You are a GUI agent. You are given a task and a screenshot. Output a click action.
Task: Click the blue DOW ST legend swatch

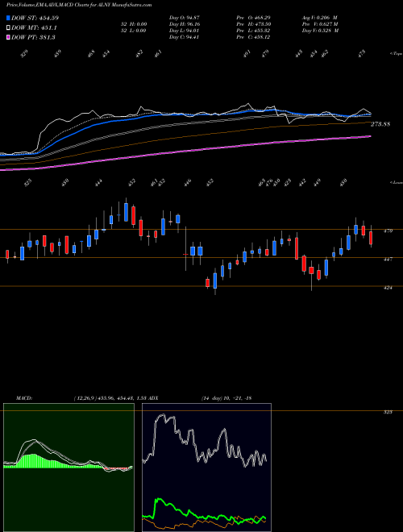(x=8, y=18)
